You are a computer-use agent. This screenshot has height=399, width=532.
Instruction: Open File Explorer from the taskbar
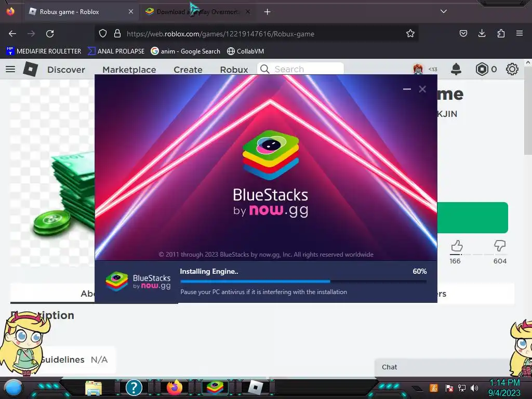tap(94, 388)
